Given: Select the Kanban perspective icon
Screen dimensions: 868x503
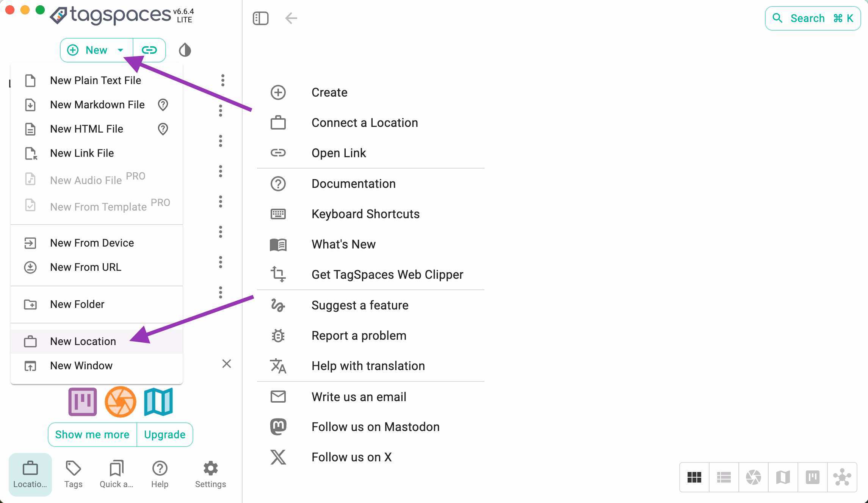Looking at the screenshot, I should click(813, 477).
